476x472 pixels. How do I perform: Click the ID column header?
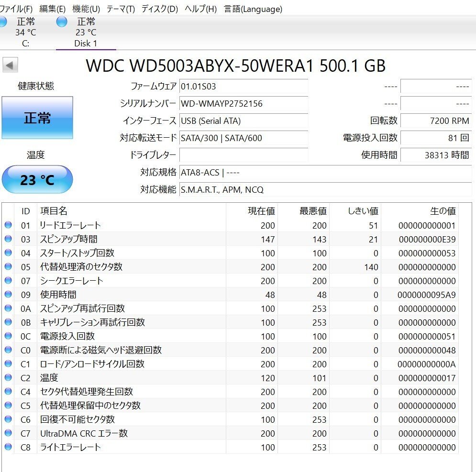[x=25, y=211]
